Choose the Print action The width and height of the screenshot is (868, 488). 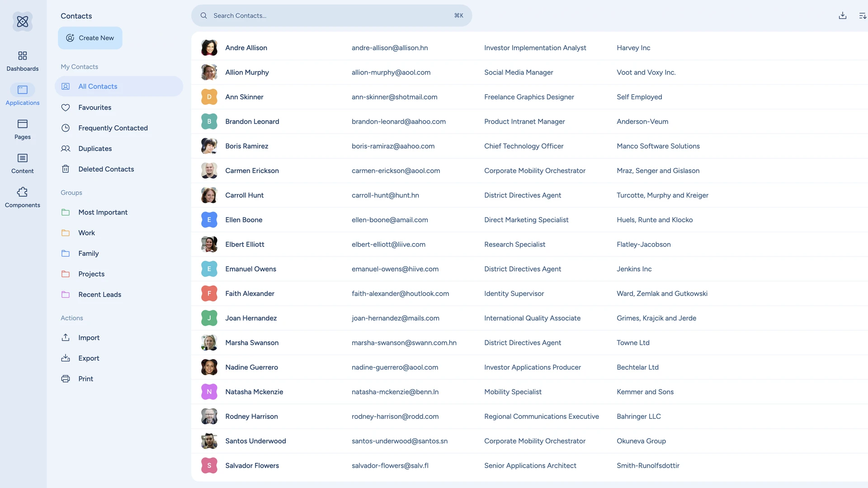(119, 379)
